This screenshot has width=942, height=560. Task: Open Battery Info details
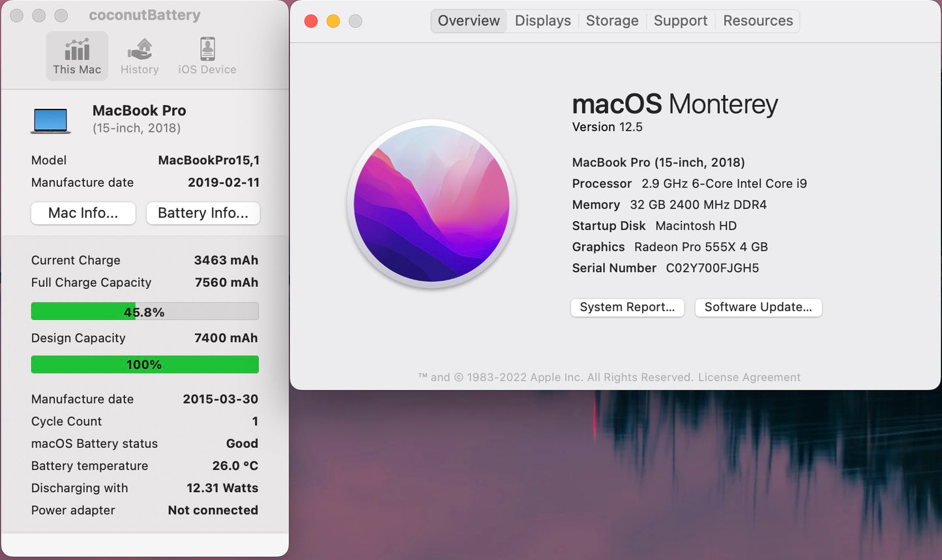pos(203,213)
